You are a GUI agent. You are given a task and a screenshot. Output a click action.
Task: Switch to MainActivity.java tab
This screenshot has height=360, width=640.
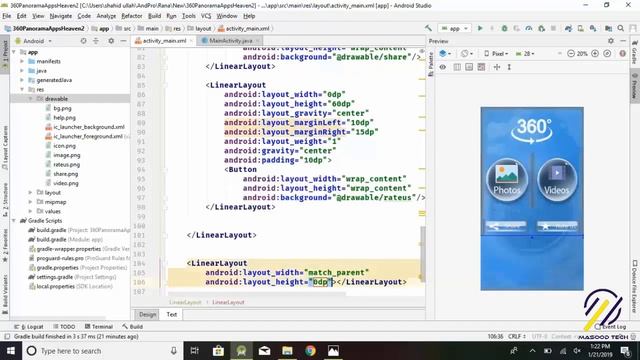point(231,41)
